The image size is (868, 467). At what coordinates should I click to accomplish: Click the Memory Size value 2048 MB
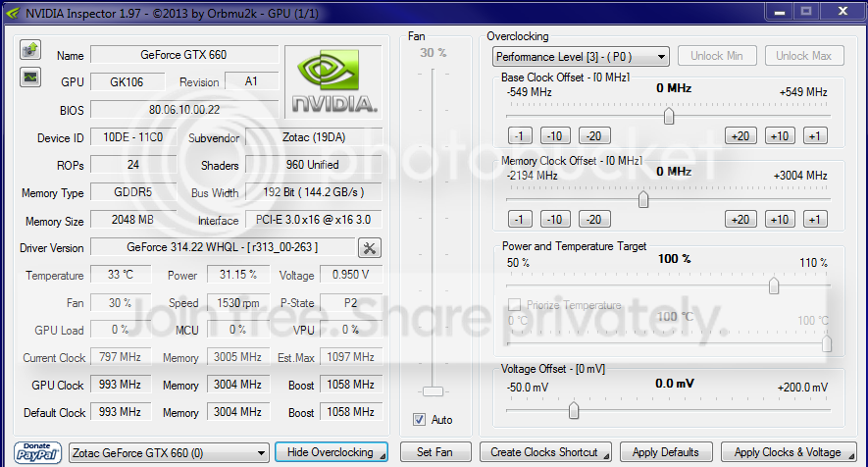click(x=132, y=220)
